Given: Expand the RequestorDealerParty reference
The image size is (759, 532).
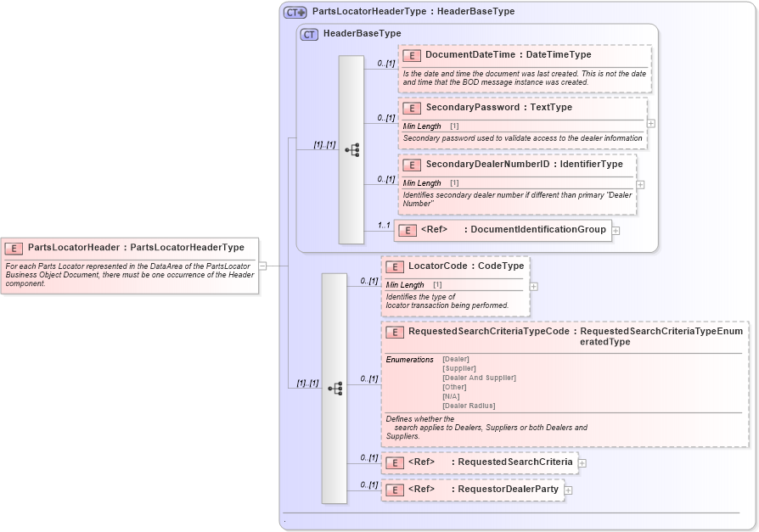Looking at the screenshot, I should coord(569,490).
